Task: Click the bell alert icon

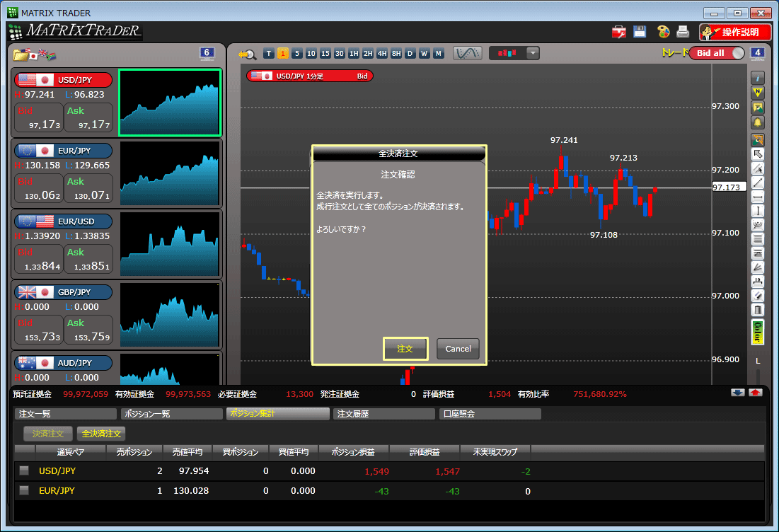Action: 757,122
